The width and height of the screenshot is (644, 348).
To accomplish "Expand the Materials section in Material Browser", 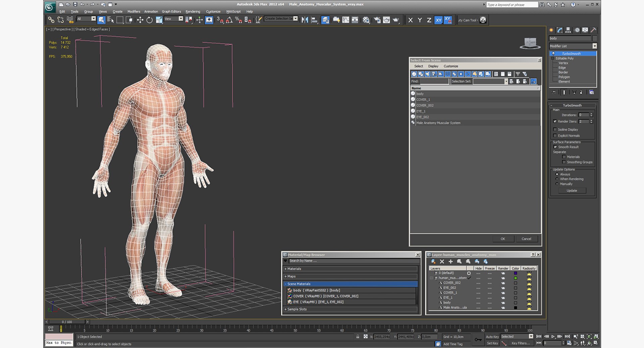I will point(351,269).
